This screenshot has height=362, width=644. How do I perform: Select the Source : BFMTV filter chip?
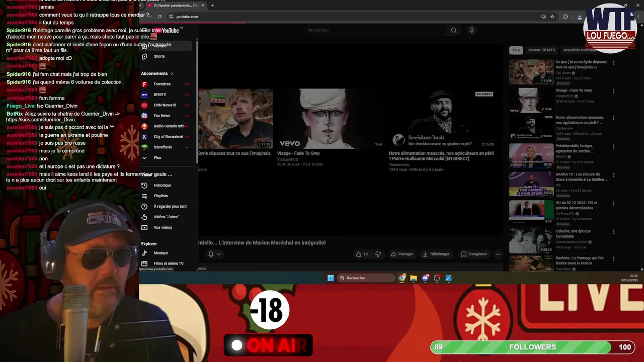point(541,50)
